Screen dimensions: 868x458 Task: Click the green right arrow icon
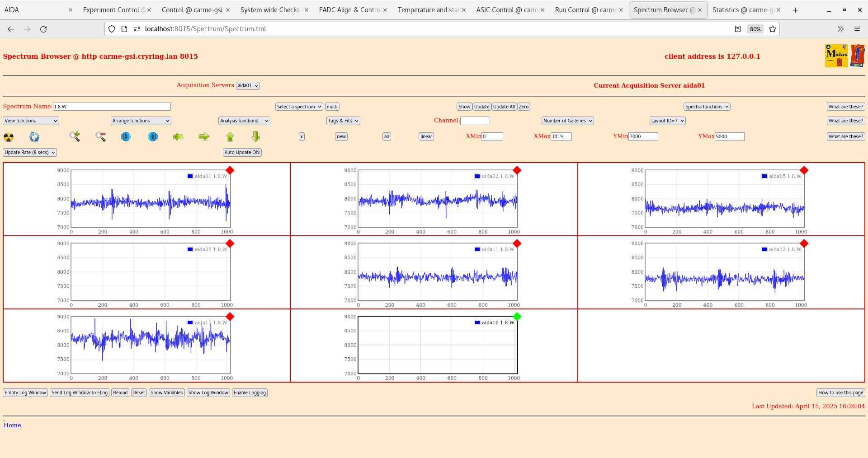coord(204,136)
